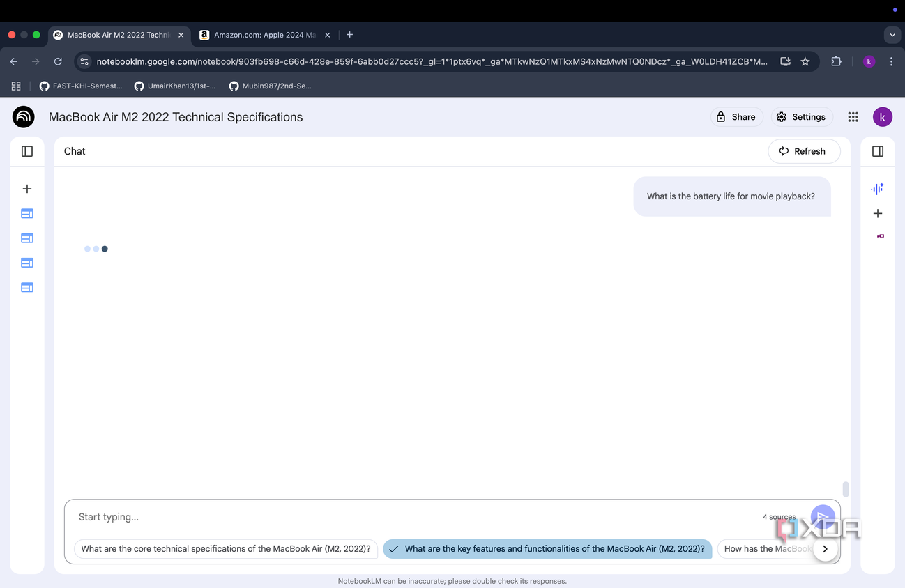905x588 pixels.
Task: Open the Audio Overview waveform icon
Action: tap(877, 189)
